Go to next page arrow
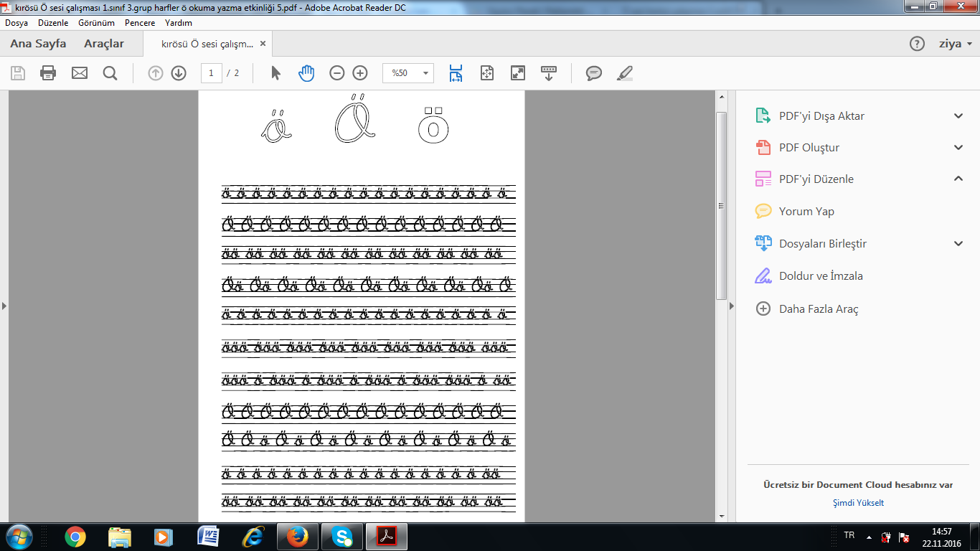The width and height of the screenshot is (980, 551). pyautogui.click(x=179, y=73)
